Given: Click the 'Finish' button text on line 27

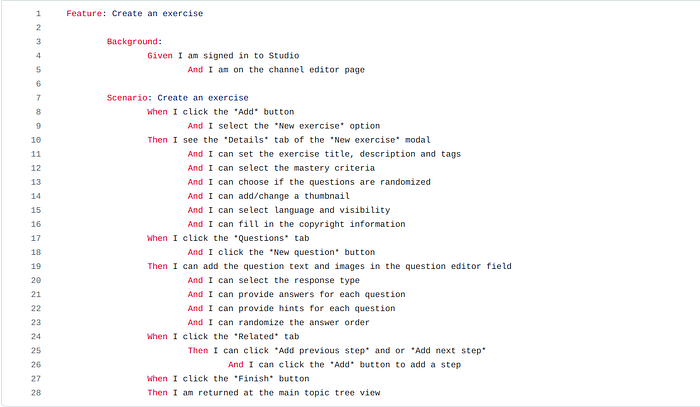Looking at the screenshot, I should click(x=254, y=378).
